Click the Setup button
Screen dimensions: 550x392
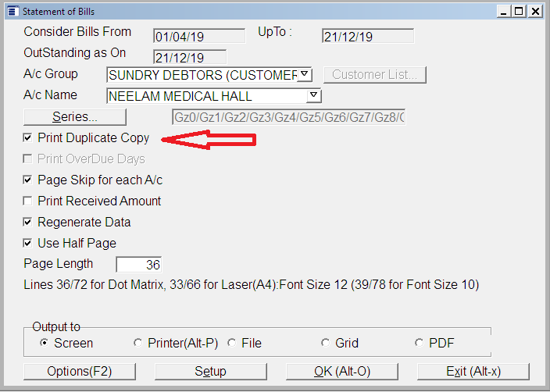click(210, 372)
